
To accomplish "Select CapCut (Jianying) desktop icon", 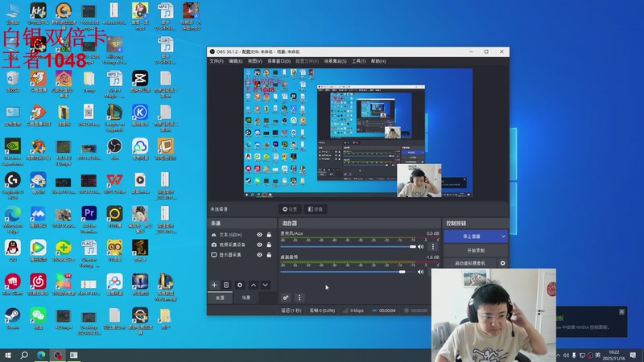I will [x=140, y=81].
